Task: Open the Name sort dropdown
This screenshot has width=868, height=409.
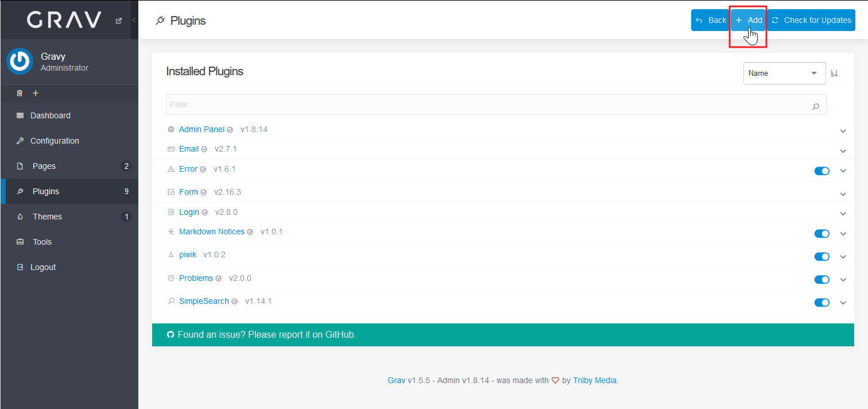Action: coord(784,73)
